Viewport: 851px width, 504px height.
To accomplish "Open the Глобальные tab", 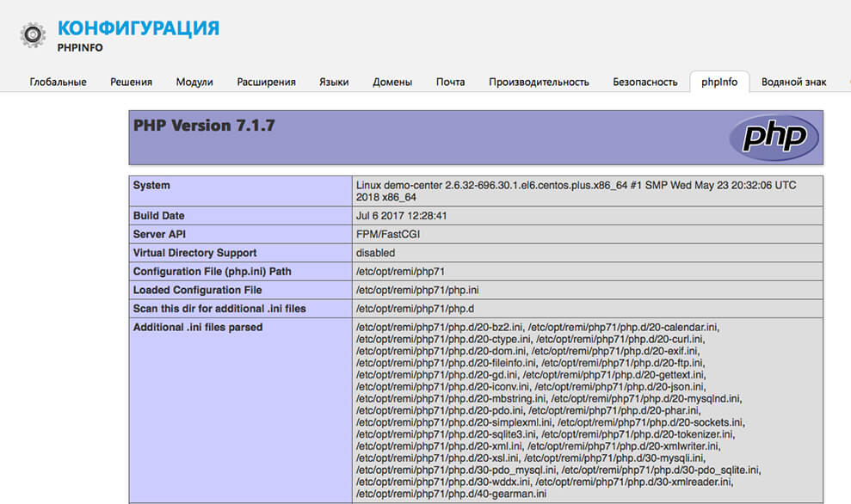I will (x=58, y=82).
